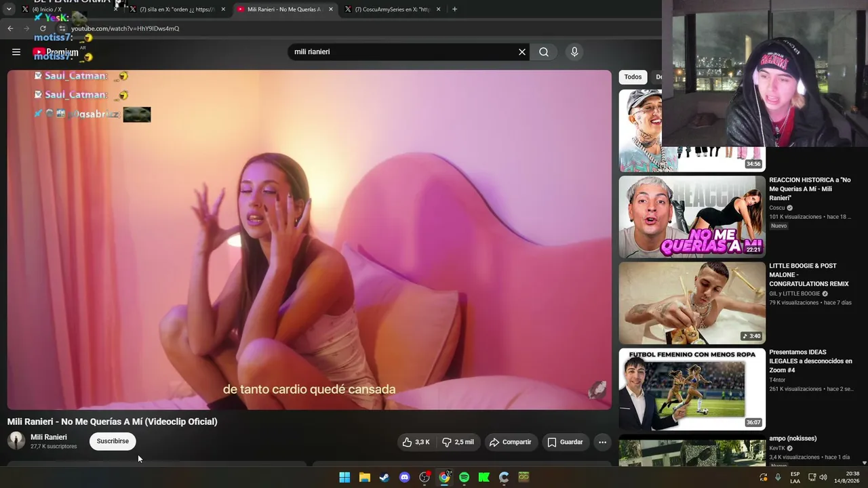Screen dimensions: 868x488
Task: Open Mili Ranieri channel avatar
Action: (16, 441)
